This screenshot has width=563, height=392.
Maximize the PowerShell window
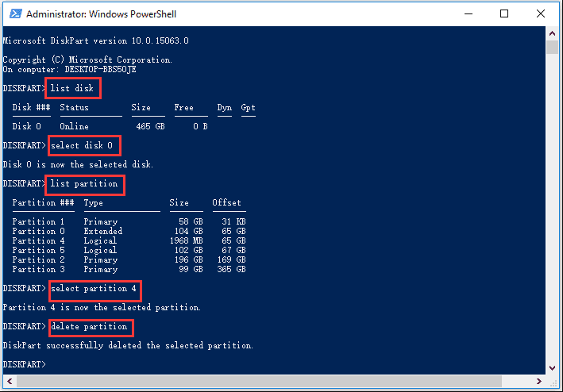(504, 13)
